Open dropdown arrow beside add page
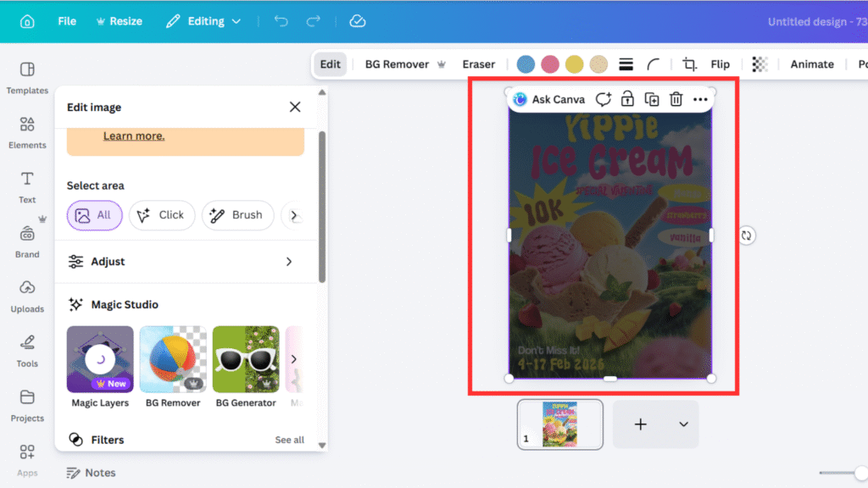 [x=683, y=424]
